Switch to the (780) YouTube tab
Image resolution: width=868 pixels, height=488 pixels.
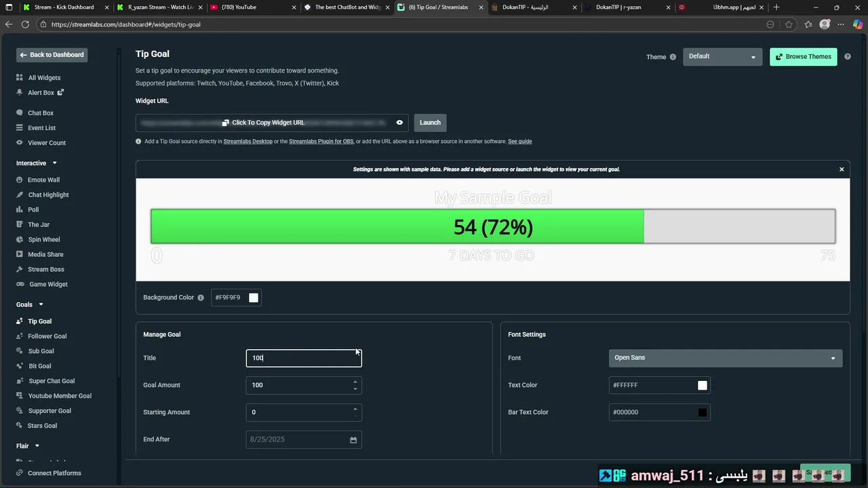tap(251, 7)
